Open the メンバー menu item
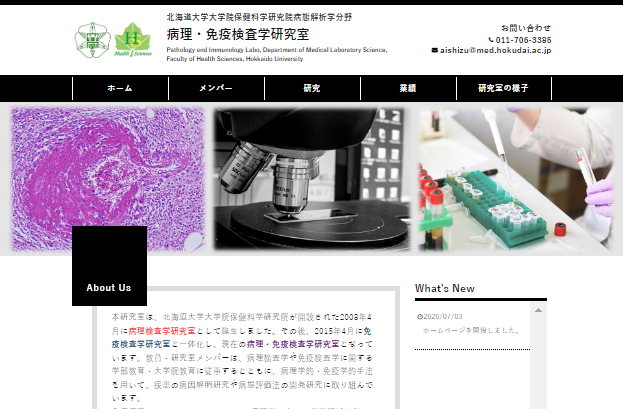623x409 pixels. 216,88
